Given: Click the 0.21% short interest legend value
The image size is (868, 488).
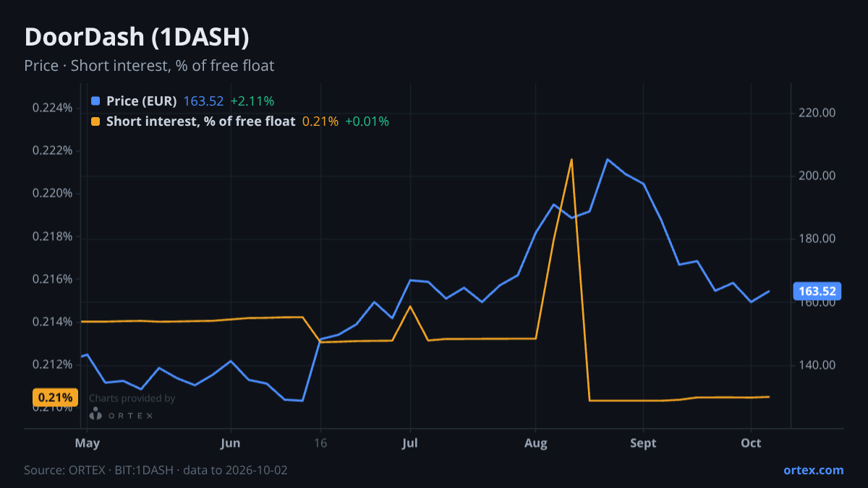Looking at the screenshot, I should click(320, 121).
